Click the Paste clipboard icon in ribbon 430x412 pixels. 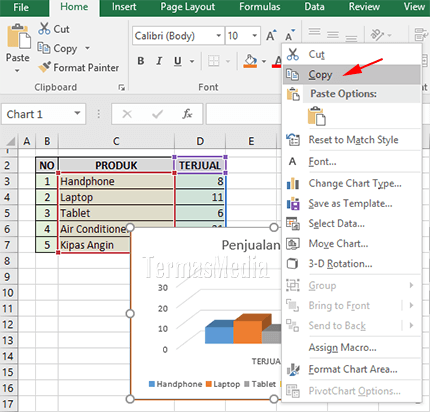point(18,36)
